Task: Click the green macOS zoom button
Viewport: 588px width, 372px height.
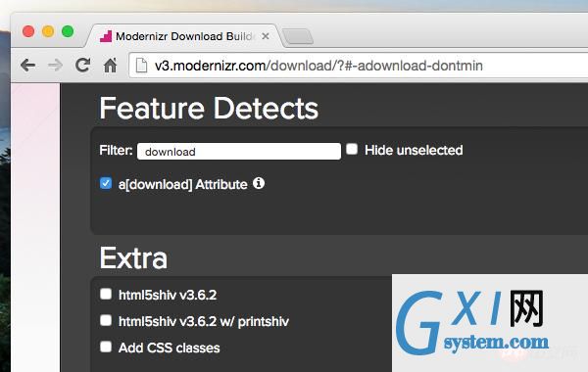Action: coord(68,31)
